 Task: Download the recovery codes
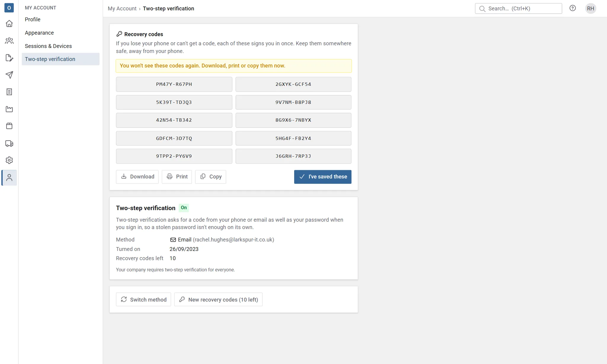coord(137,177)
